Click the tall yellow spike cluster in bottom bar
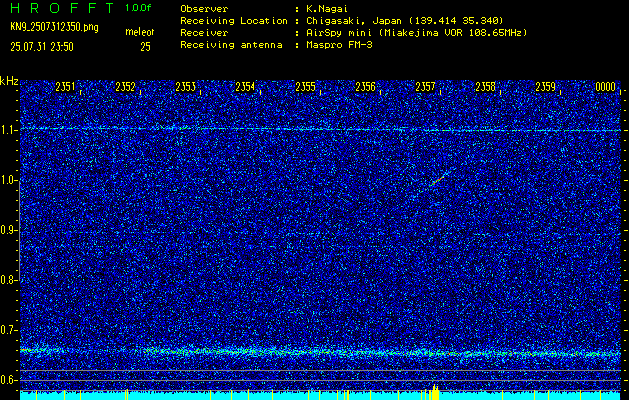Image resolution: width=629 pixels, height=400 pixels. pos(434,392)
